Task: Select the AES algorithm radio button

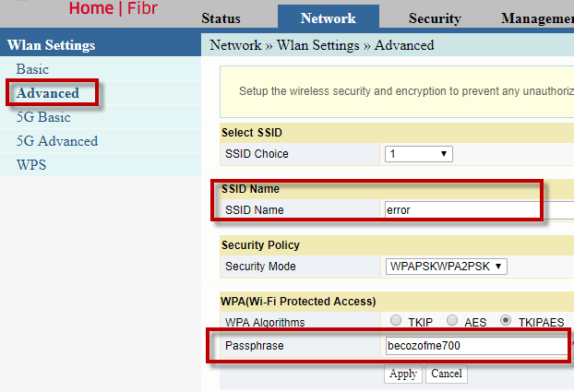Action: click(452, 320)
